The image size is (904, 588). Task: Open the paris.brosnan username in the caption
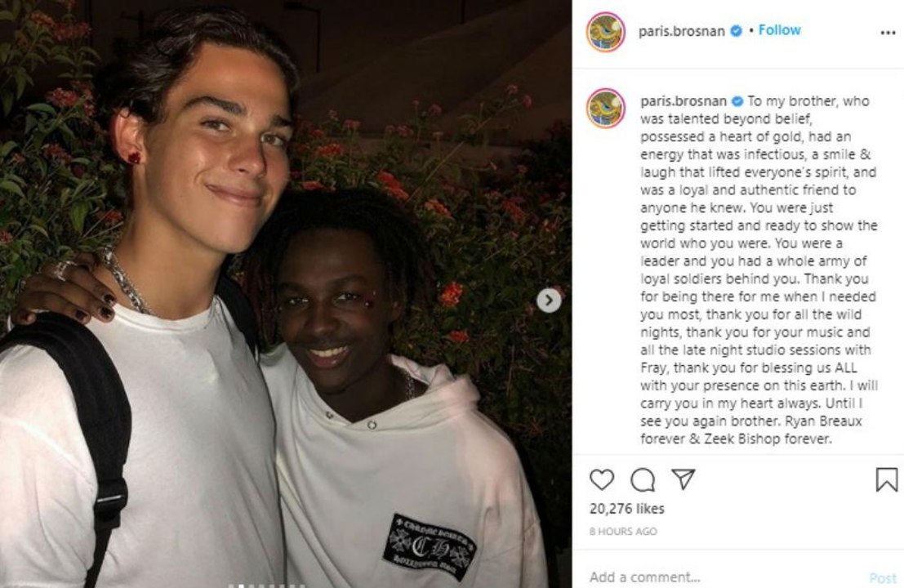point(684,101)
